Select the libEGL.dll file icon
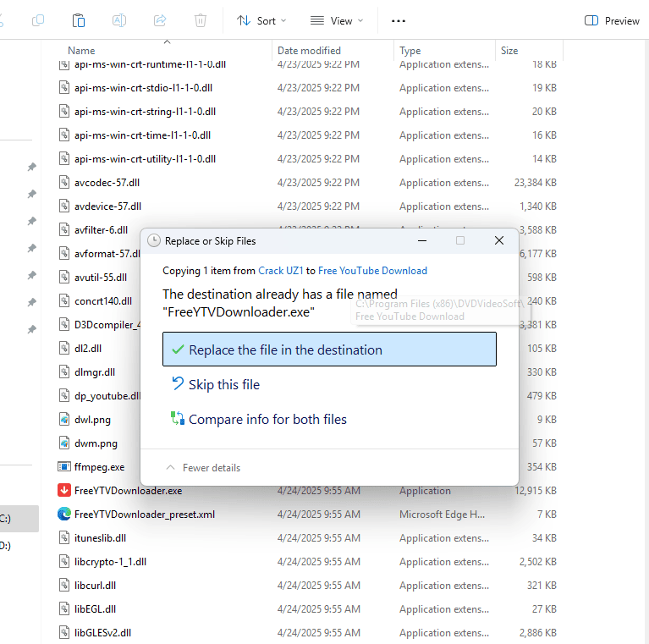649x644 pixels. pos(63,608)
